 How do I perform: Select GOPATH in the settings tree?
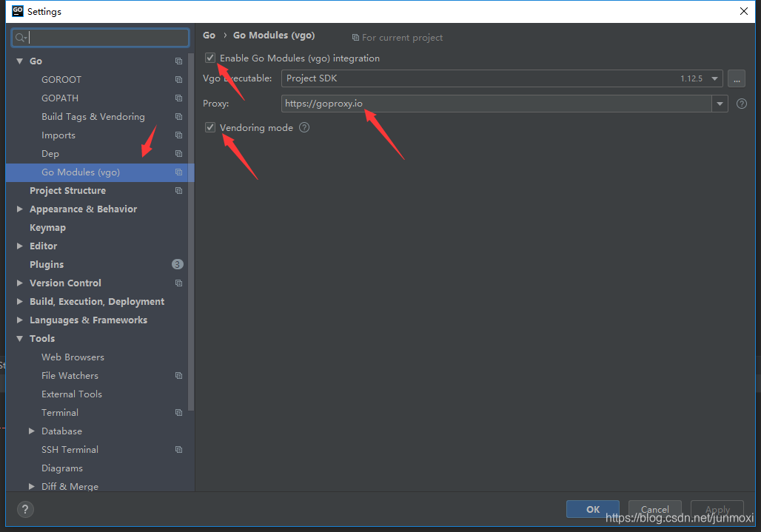[x=60, y=98]
